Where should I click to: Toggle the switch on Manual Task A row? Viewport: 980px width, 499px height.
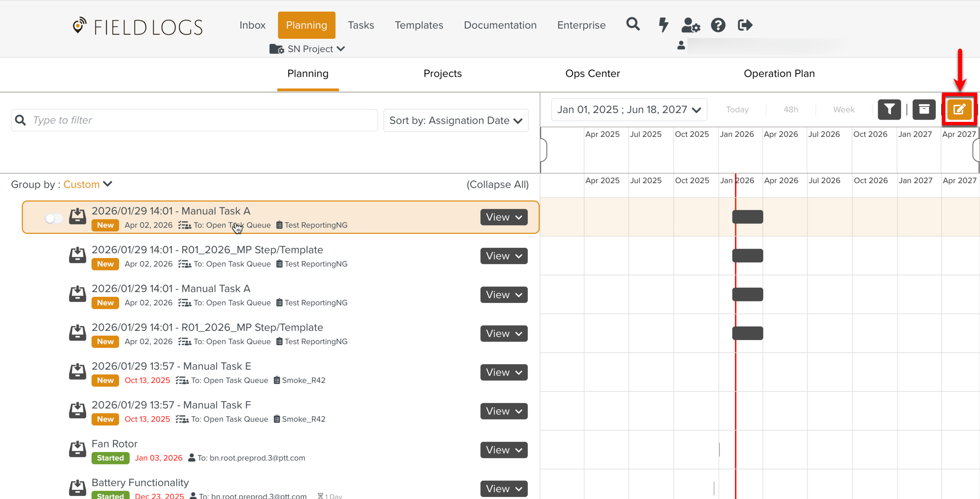click(x=54, y=218)
